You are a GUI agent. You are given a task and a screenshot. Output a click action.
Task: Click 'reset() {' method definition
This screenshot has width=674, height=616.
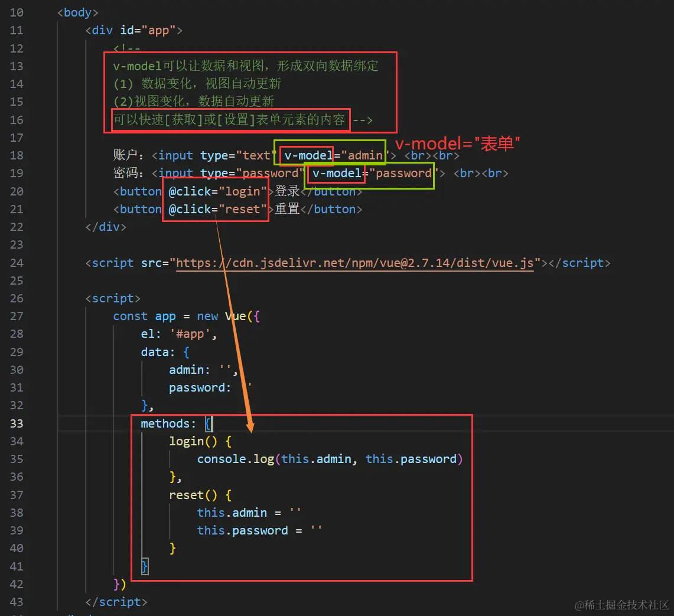[x=200, y=495]
